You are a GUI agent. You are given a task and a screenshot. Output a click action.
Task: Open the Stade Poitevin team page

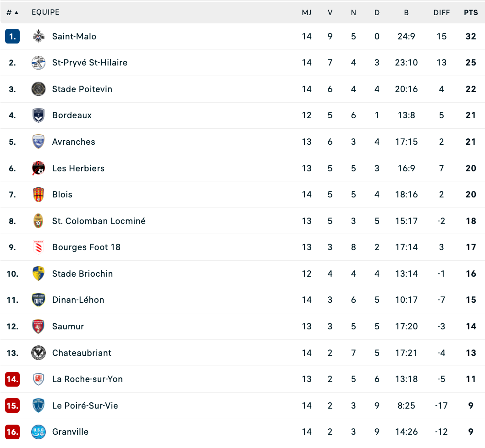(x=82, y=89)
